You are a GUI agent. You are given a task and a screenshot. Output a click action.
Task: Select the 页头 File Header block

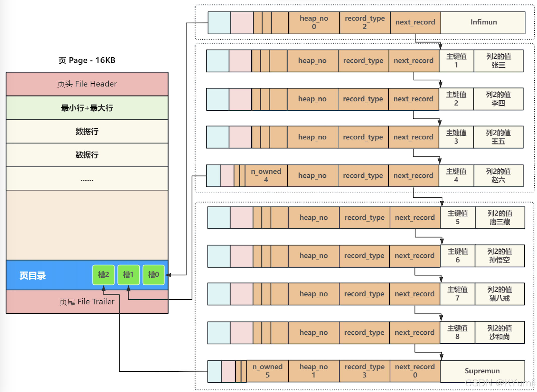click(x=87, y=84)
